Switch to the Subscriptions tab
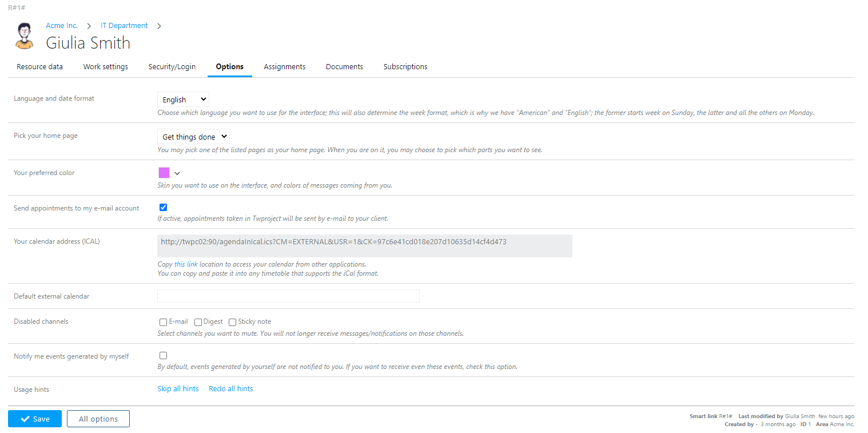868x433 pixels. pos(405,67)
